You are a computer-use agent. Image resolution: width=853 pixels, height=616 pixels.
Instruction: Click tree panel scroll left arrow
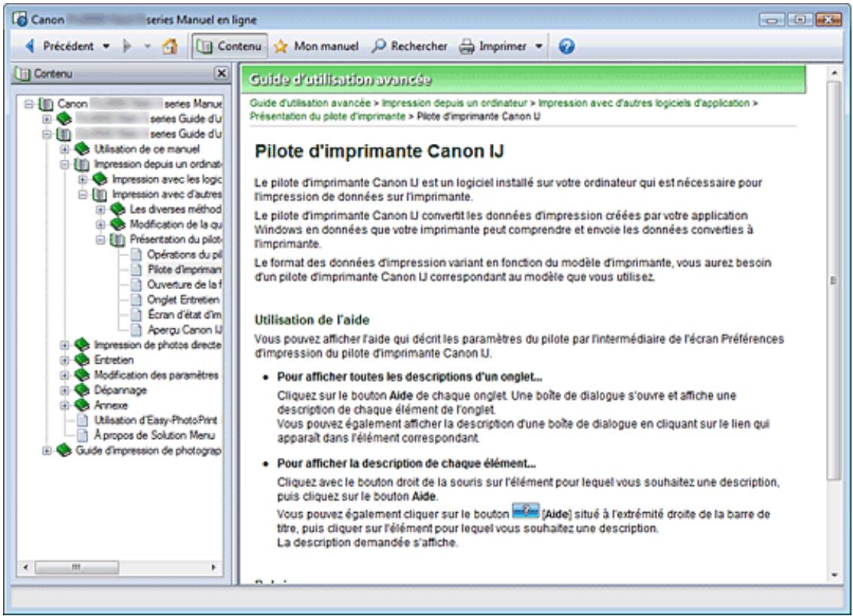click(x=25, y=568)
